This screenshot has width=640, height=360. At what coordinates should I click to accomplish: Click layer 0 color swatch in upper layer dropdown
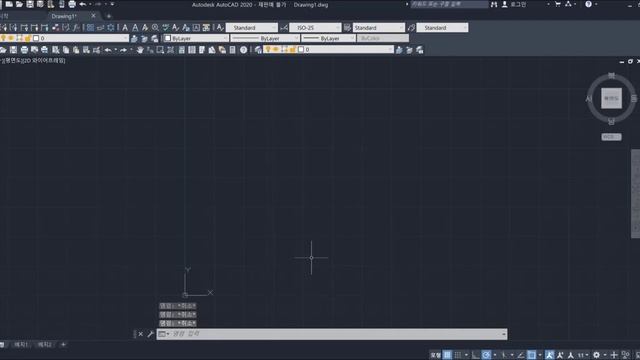pyautogui.click(x=36, y=38)
